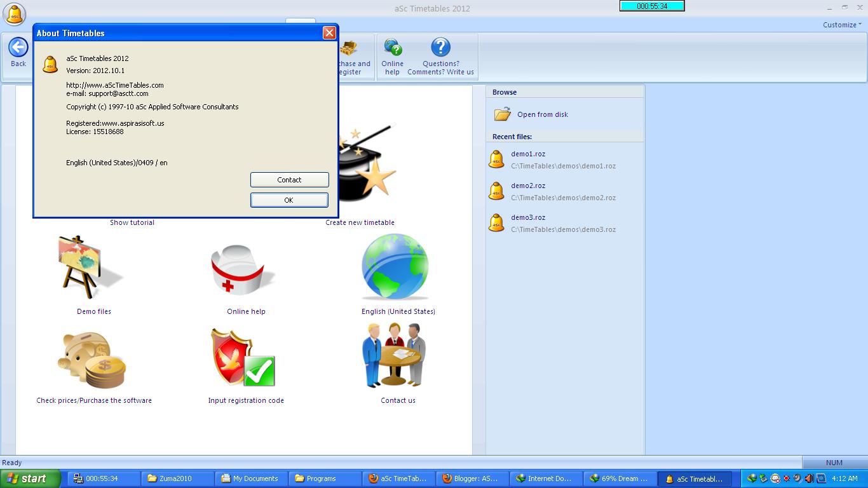Viewport: 868px width, 488px height.
Task: Open recent file demo2.roz
Action: pos(528,186)
